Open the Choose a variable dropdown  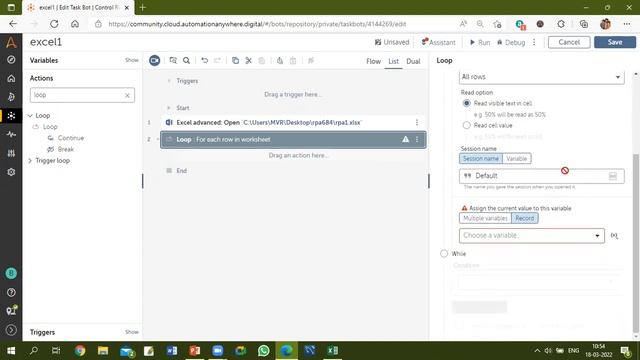pos(532,236)
